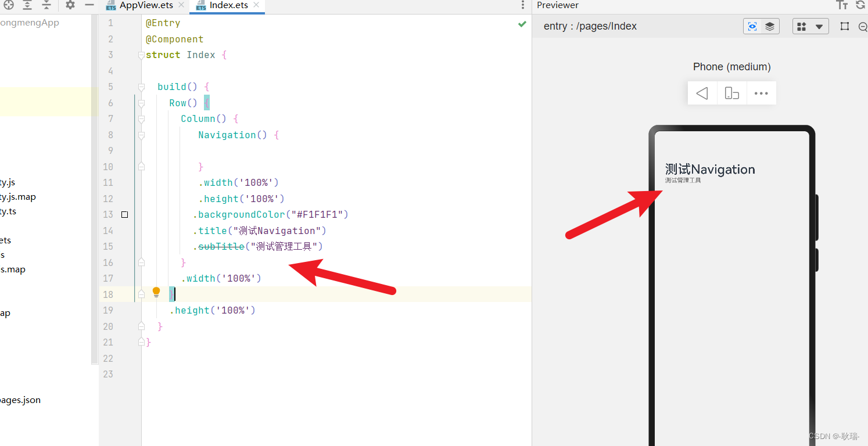Hide the project panel with minus icon
This screenshot has width=868, height=446.
(89, 5)
